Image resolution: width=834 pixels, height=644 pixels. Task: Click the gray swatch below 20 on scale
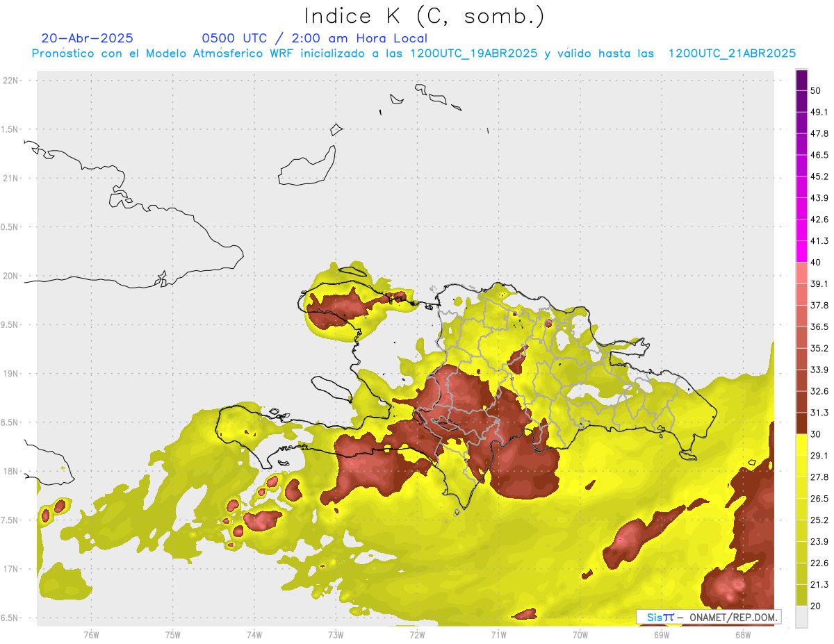801,617
